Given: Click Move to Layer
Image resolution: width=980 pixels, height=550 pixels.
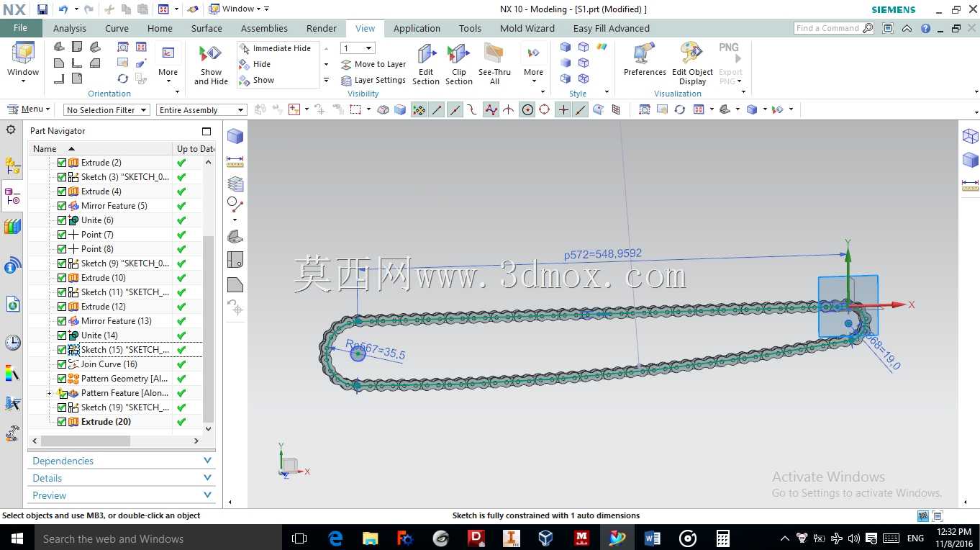Looking at the screenshot, I should click(x=373, y=64).
